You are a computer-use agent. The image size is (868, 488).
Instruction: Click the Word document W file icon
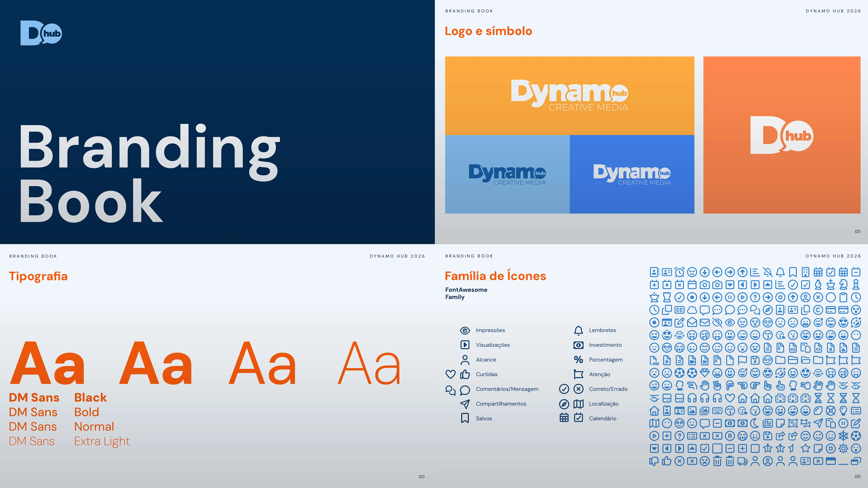point(705,360)
